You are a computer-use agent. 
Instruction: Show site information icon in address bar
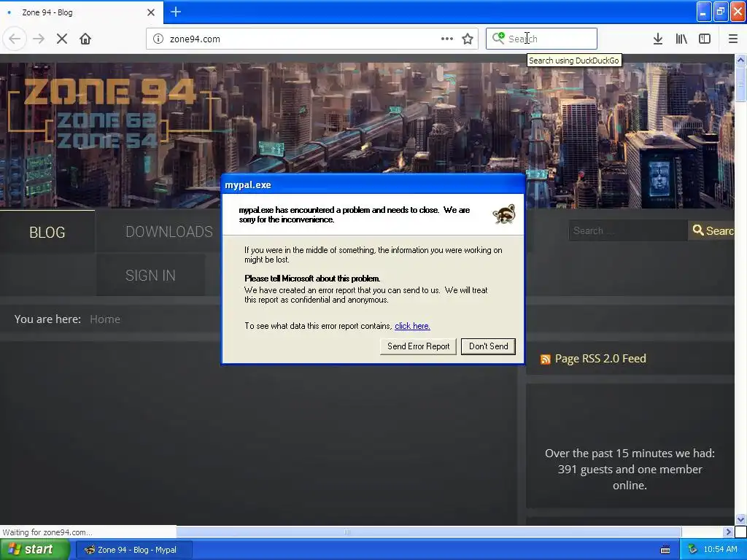tap(158, 39)
